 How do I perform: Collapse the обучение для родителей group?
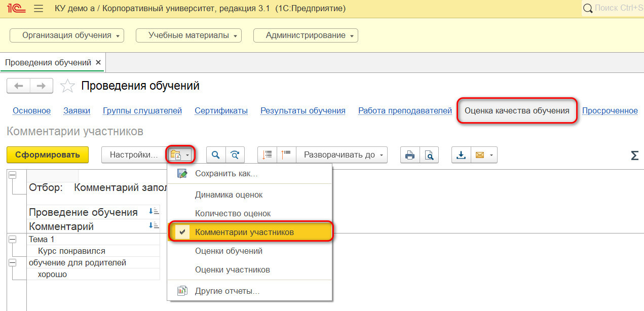coord(12,262)
